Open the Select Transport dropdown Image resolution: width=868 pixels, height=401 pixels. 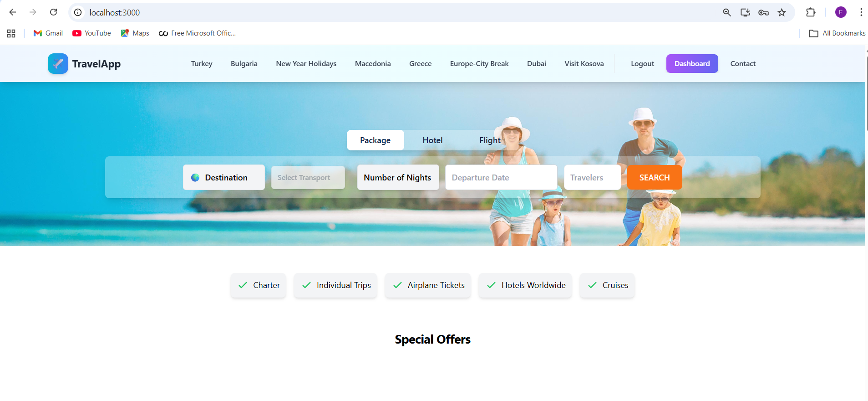point(308,178)
